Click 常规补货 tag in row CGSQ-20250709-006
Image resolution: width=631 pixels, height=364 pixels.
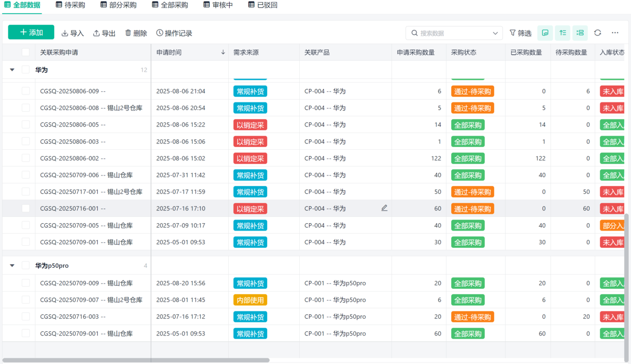click(250, 175)
